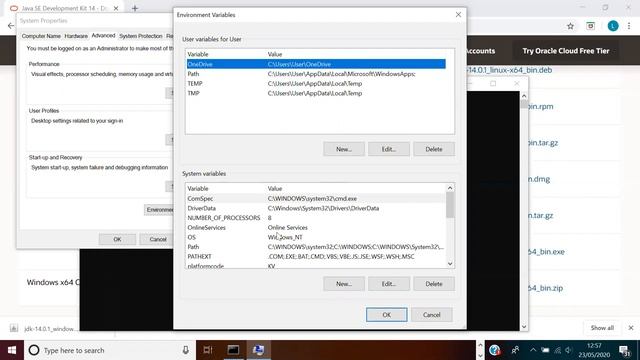640x360 pixels.
Task: Select the DriverData system variable
Action: point(316,208)
